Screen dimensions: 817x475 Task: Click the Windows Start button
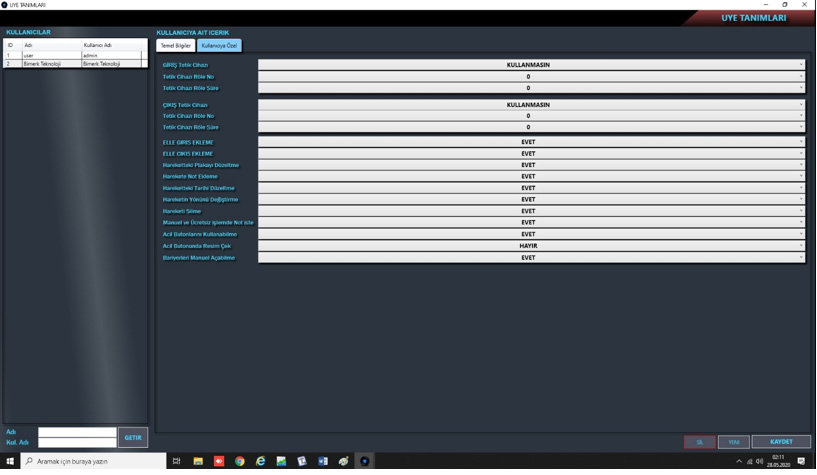pos(10,461)
